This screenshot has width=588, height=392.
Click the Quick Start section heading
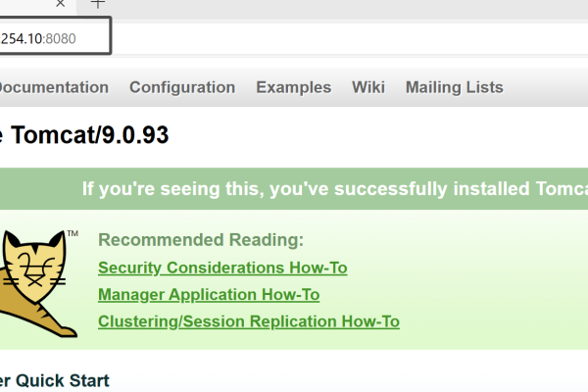pyautogui.click(x=57, y=380)
